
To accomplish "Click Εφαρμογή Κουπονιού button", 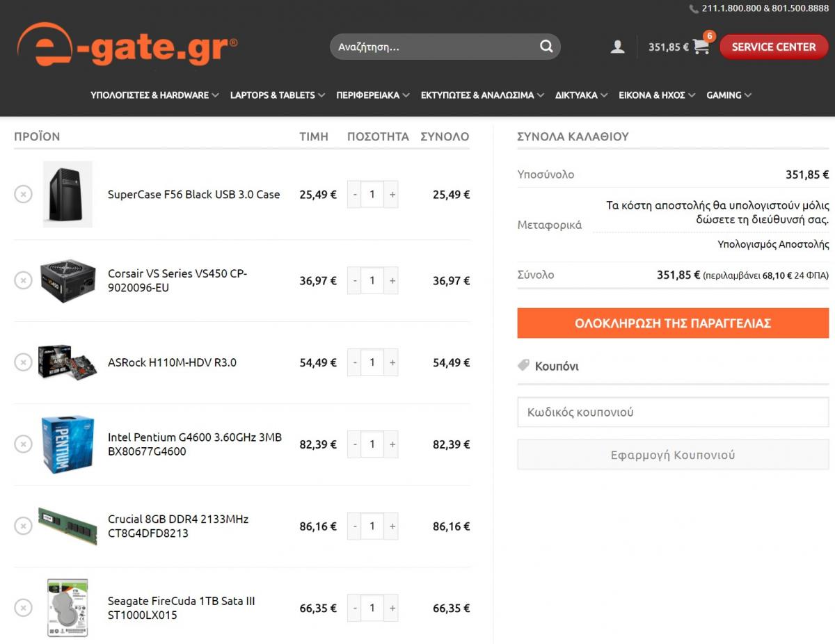I will pos(673,455).
